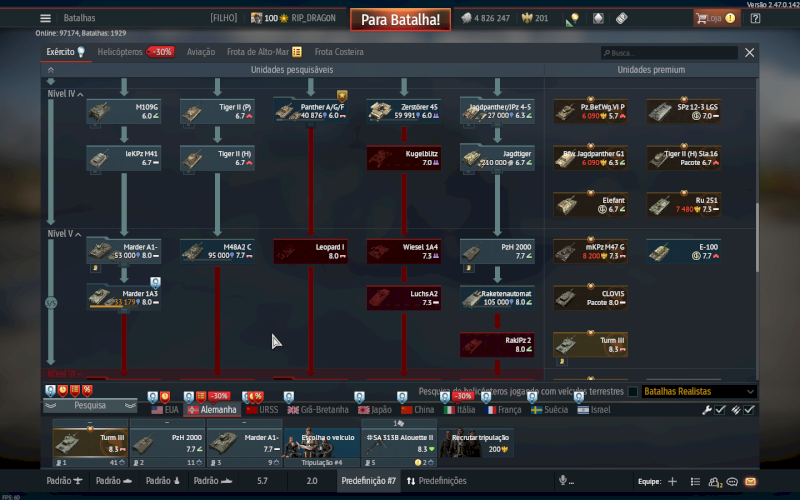Click the Busca search field
This screenshot has width=800, height=500.
[668, 52]
